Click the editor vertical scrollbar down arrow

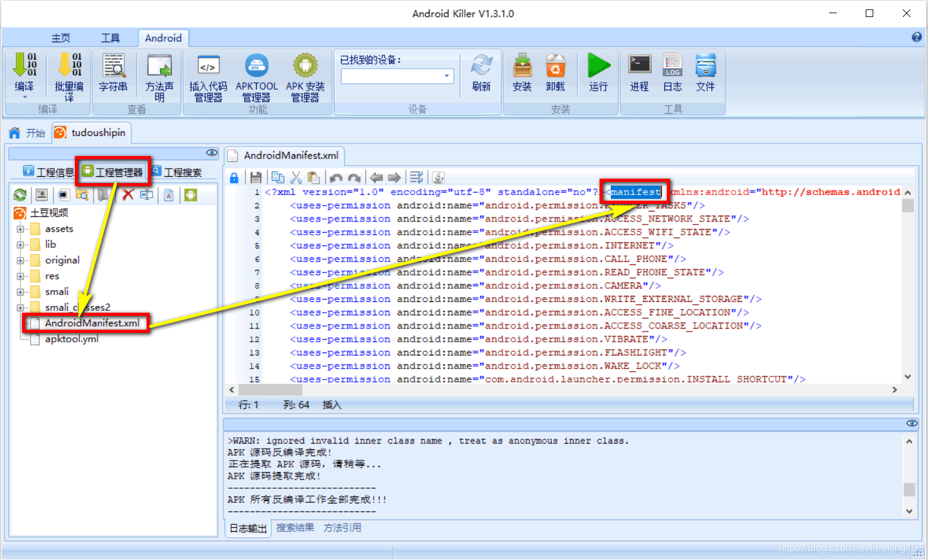click(908, 377)
